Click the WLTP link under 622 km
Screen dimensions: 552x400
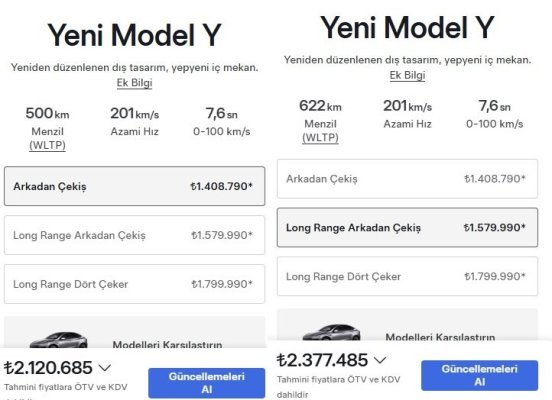[x=320, y=138]
